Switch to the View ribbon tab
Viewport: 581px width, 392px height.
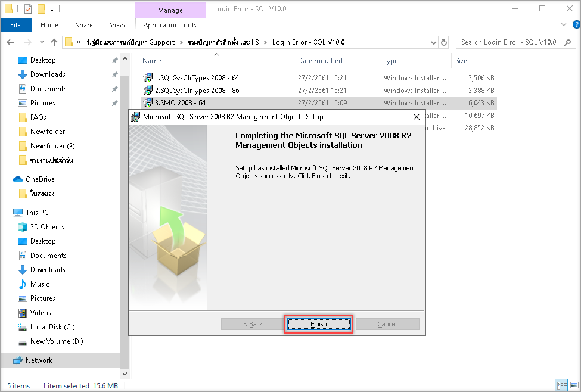pos(117,25)
